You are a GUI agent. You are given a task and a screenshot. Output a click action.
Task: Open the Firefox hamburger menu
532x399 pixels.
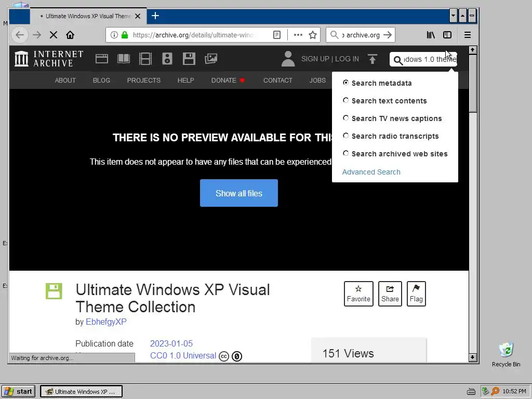(467, 35)
